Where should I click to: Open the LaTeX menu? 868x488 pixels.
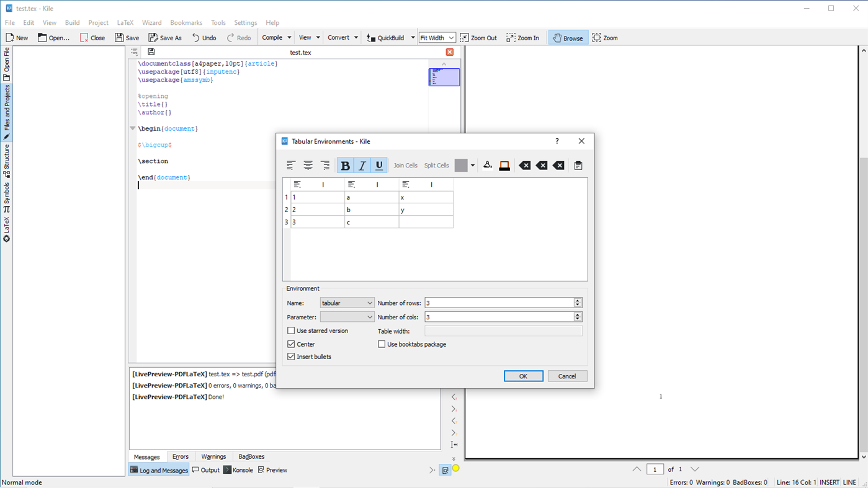point(125,22)
